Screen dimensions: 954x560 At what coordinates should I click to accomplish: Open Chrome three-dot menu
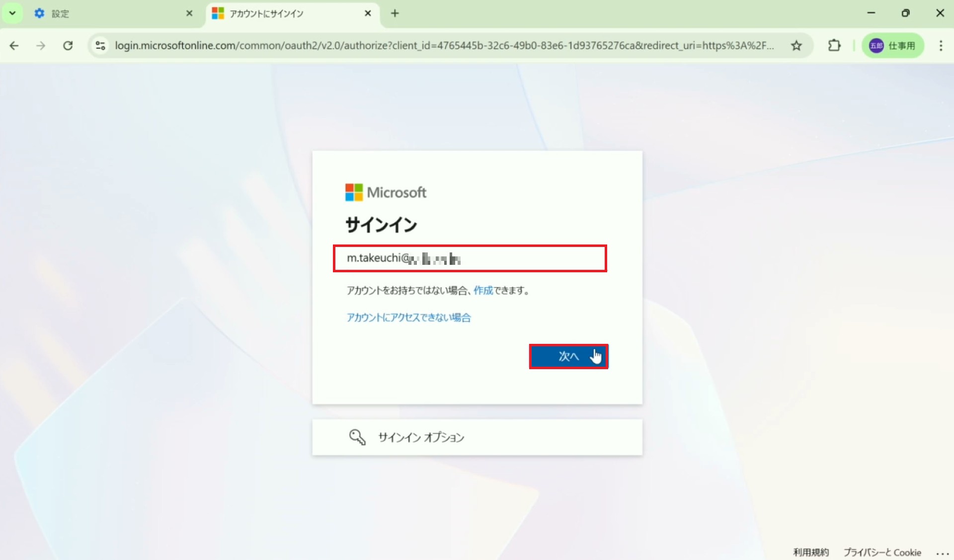click(941, 46)
